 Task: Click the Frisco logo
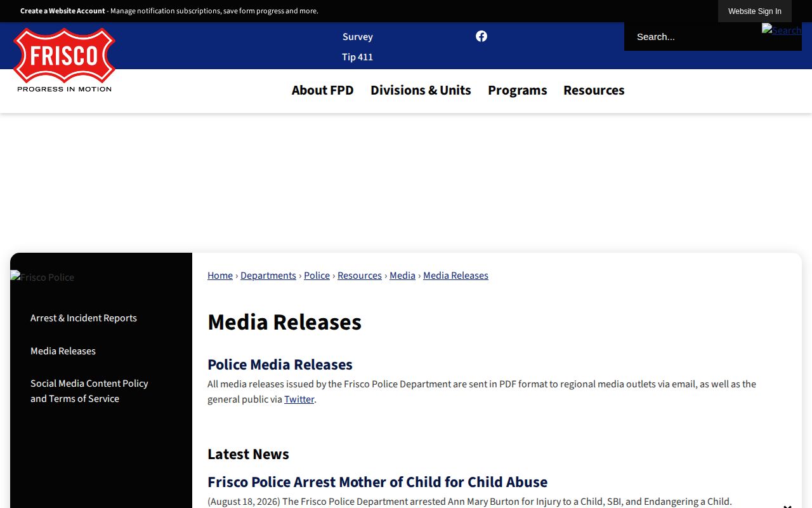(64, 60)
